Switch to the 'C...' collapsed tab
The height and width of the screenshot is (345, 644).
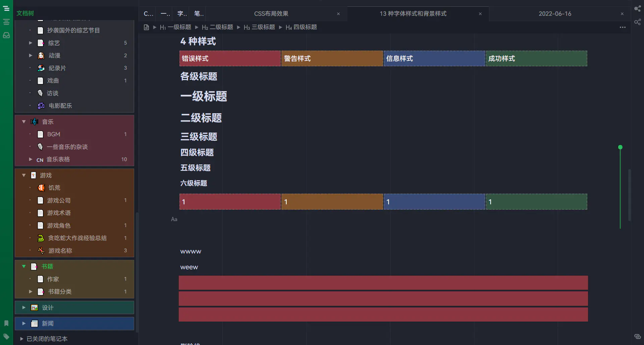pyautogui.click(x=148, y=14)
